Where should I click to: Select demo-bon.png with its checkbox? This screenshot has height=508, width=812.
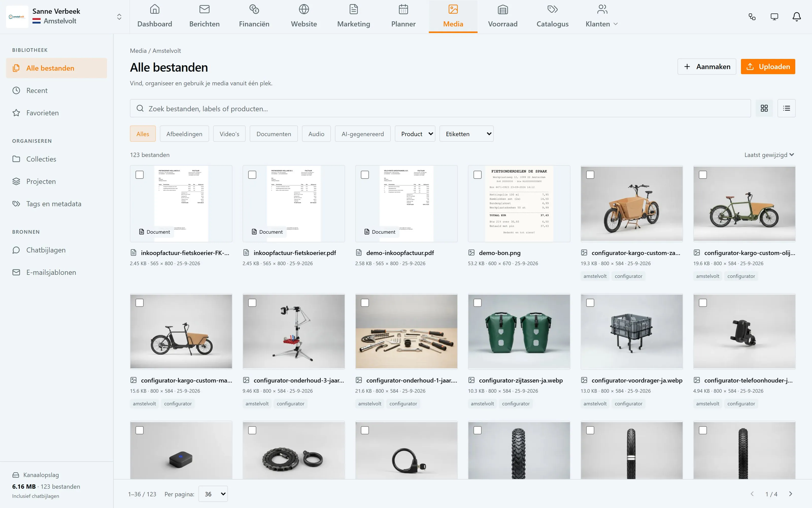(478, 175)
